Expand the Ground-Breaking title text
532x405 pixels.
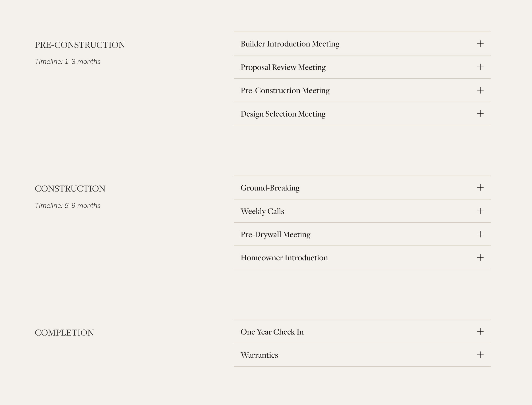pyautogui.click(x=270, y=188)
